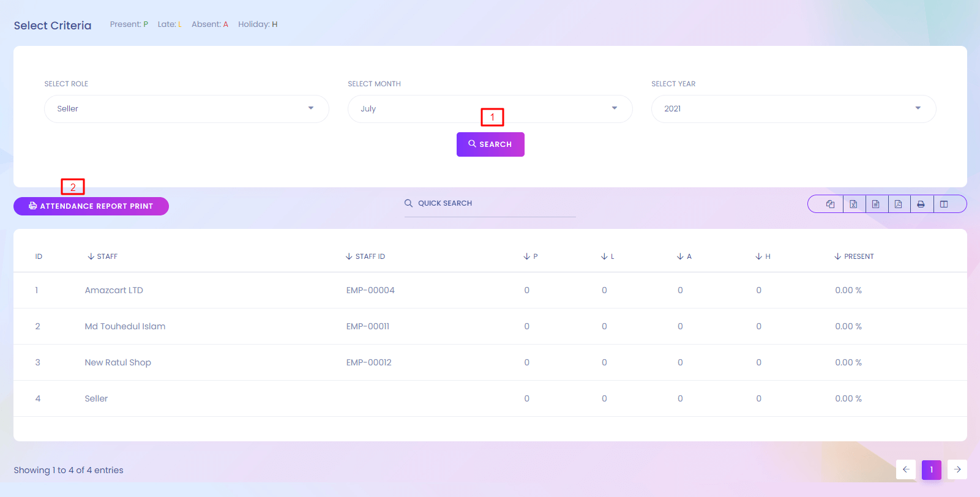Open the Select Year dropdown
This screenshot has height=497, width=980.
click(793, 109)
